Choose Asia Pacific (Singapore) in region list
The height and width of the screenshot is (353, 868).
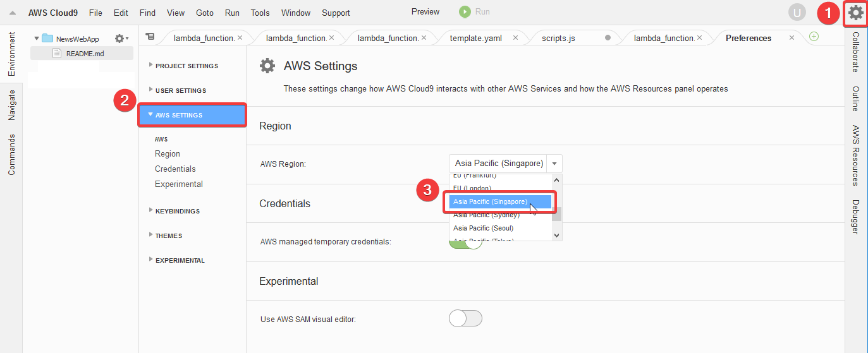click(500, 201)
